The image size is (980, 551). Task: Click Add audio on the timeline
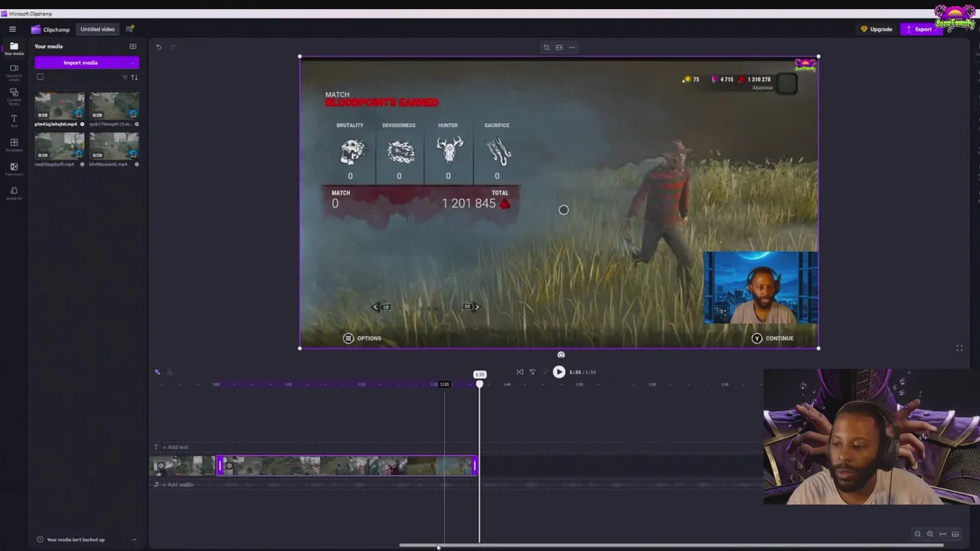click(178, 484)
